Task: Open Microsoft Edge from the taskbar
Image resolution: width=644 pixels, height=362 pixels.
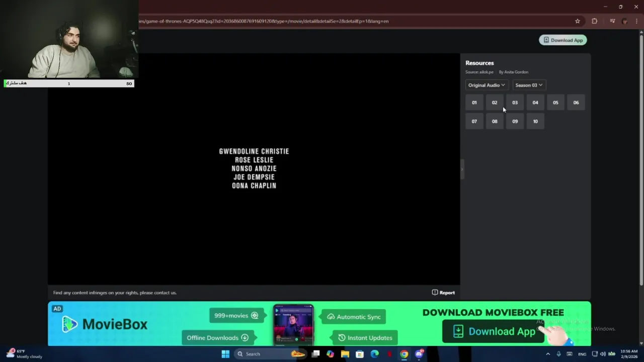Action: 375,354
